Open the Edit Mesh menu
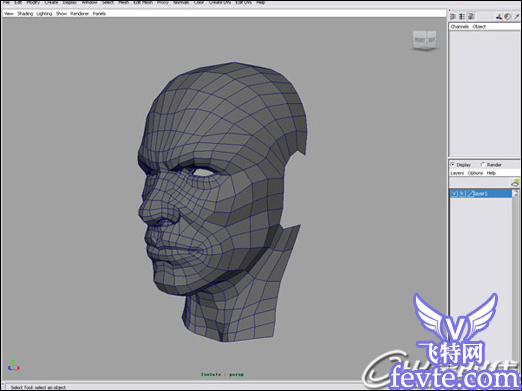 [x=143, y=2]
